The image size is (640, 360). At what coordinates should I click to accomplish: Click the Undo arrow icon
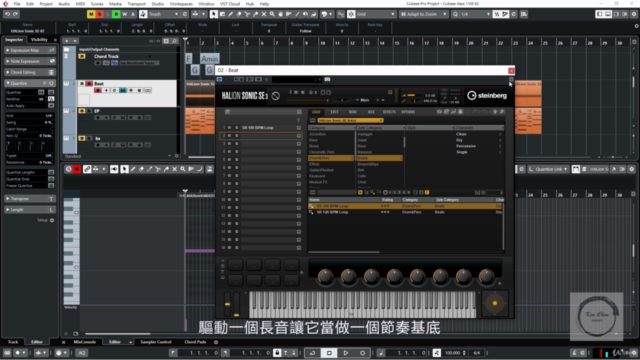click(7, 14)
